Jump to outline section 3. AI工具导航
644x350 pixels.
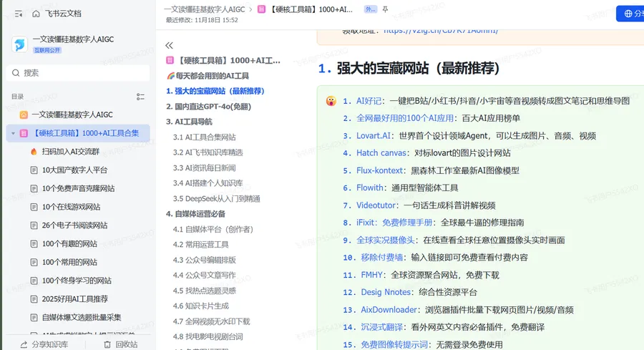189,122
